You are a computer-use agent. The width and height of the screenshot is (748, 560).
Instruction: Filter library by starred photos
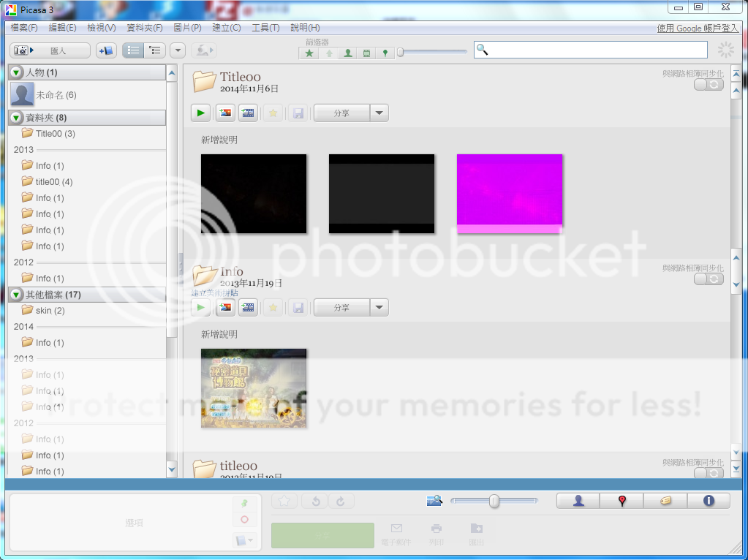309,52
